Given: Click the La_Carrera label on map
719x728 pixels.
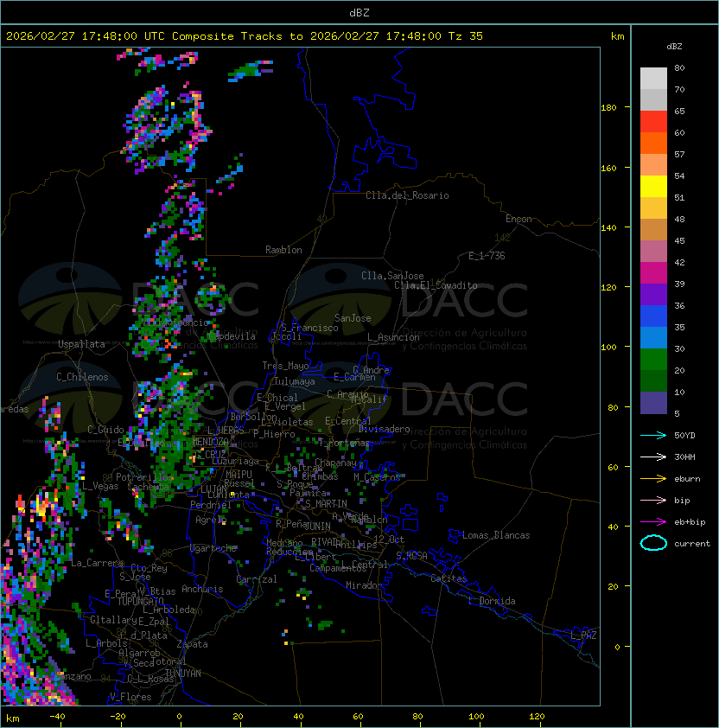Looking at the screenshot, I should click(x=97, y=563).
